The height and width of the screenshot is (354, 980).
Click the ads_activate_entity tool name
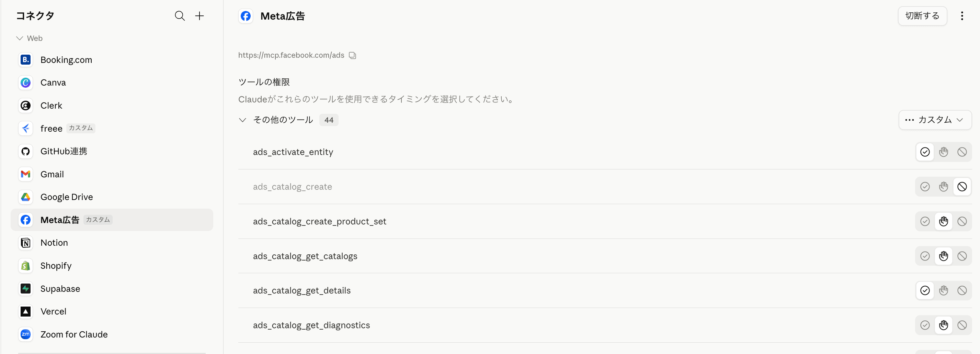(x=293, y=152)
